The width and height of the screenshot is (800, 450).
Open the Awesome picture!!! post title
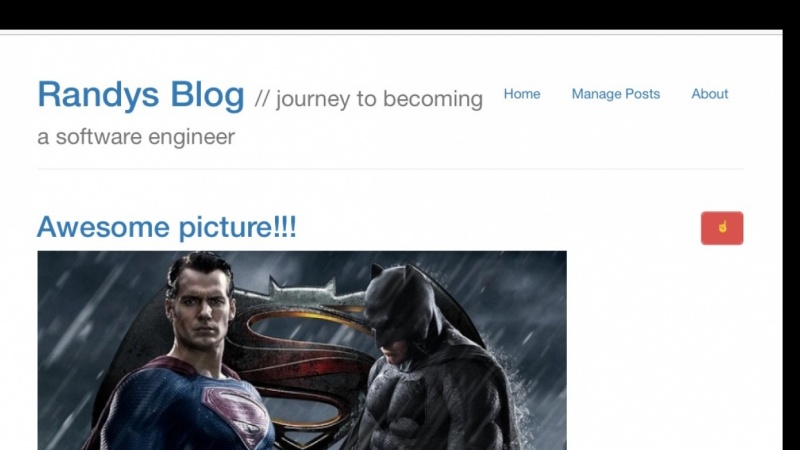[x=166, y=227]
